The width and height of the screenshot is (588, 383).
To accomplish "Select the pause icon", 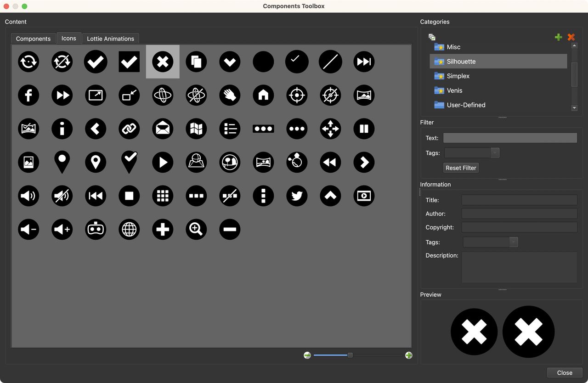I will (x=364, y=129).
